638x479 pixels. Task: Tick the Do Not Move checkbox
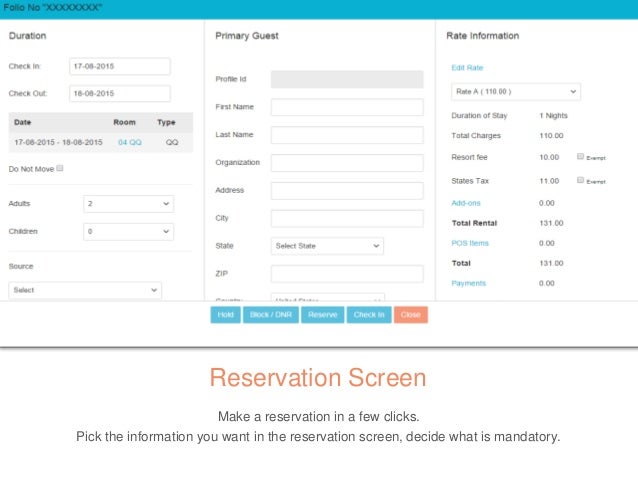[60, 168]
